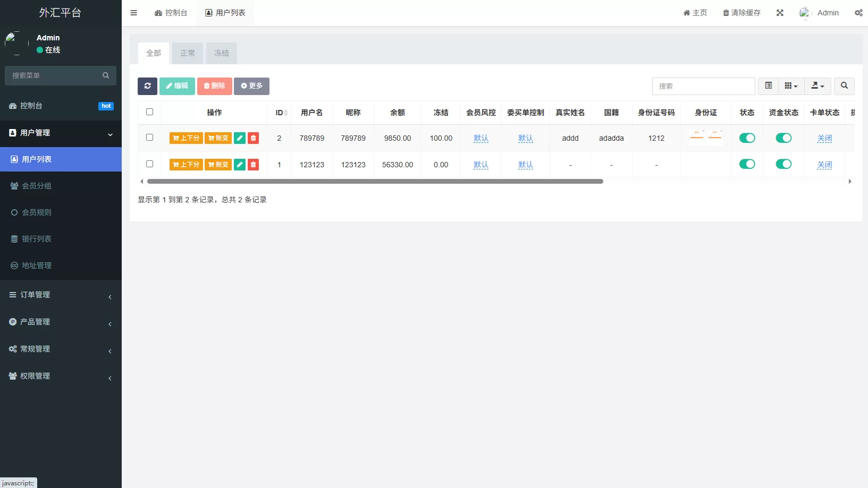The height and width of the screenshot is (488, 868).
Task: Type in the 搜索 input above the table
Action: [703, 86]
